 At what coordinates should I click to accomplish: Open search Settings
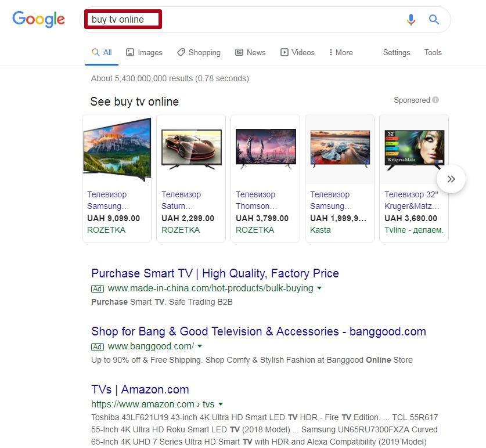click(397, 52)
